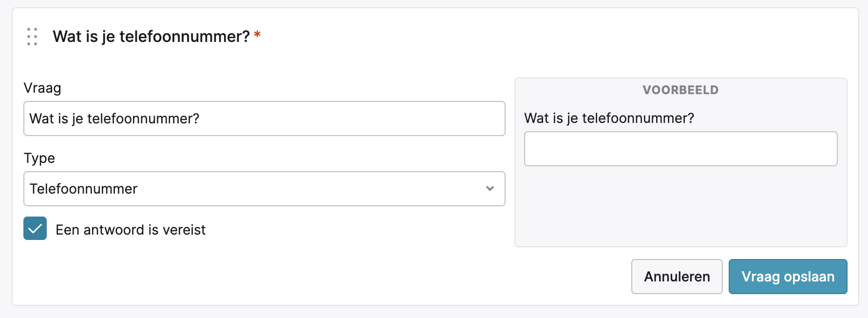Screen dimensions: 868x318
Task: Click the phone number input in the preview
Action: click(680, 149)
